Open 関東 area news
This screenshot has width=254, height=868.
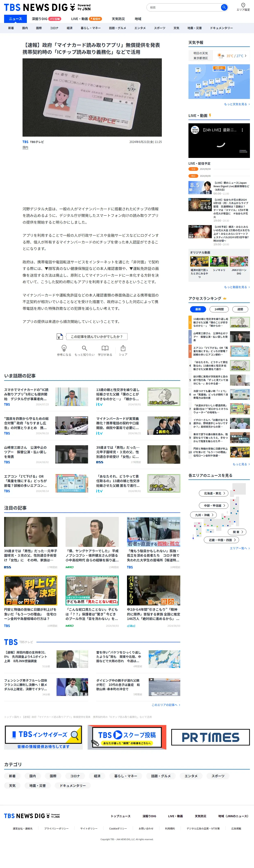point(237,532)
